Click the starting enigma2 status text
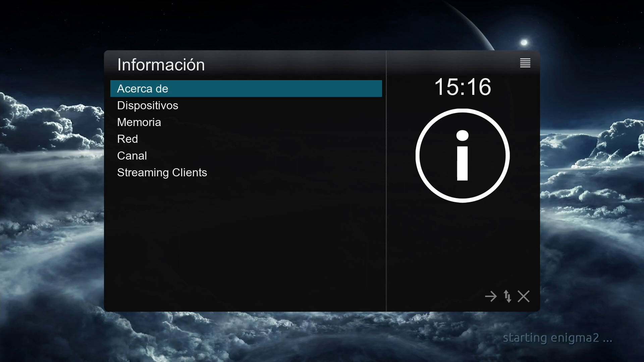 click(557, 338)
